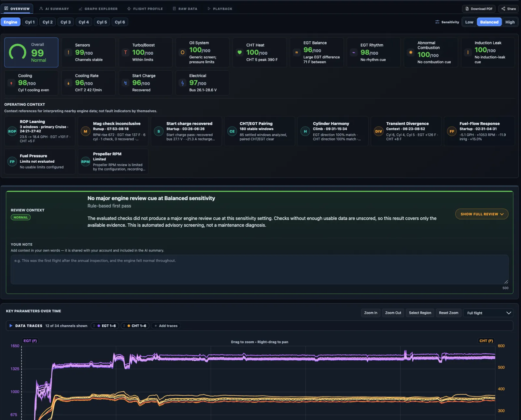Click Add traces button
521x420 pixels.
pos(166,326)
